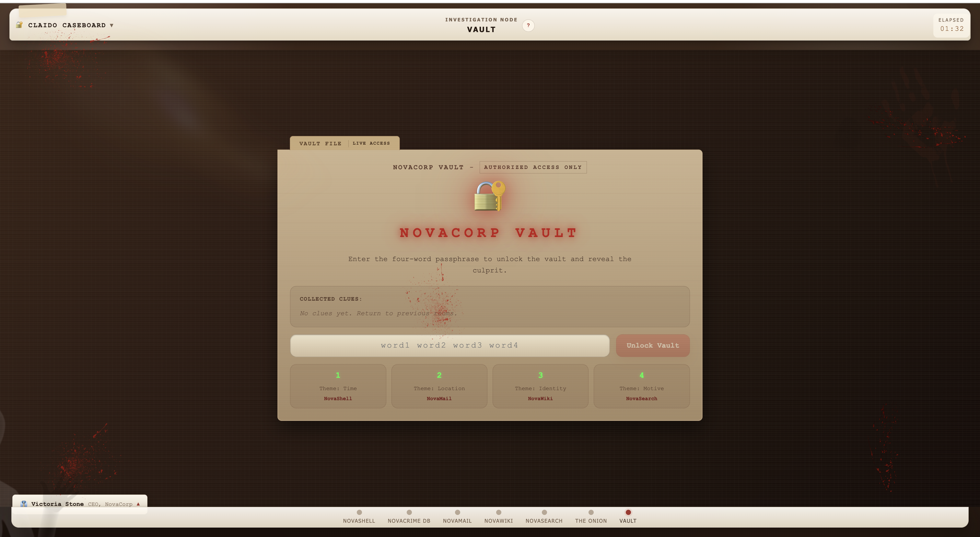
Task: Click the Claido Caseboard lock icon
Action: pyautogui.click(x=19, y=25)
